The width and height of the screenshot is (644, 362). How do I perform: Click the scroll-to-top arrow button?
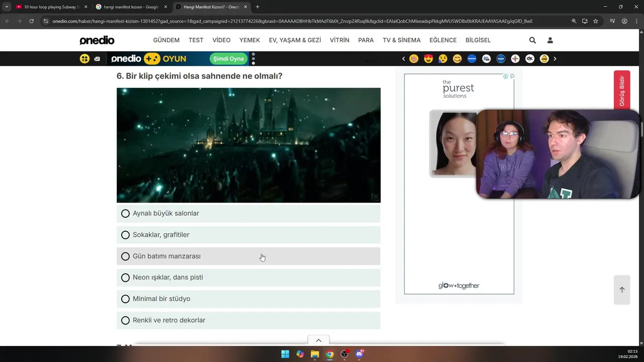(622, 290)
